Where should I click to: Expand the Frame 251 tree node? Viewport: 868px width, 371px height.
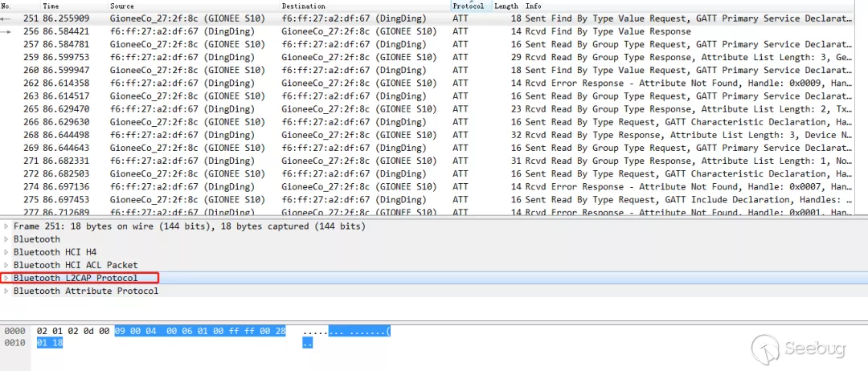[x=6, y=226]
